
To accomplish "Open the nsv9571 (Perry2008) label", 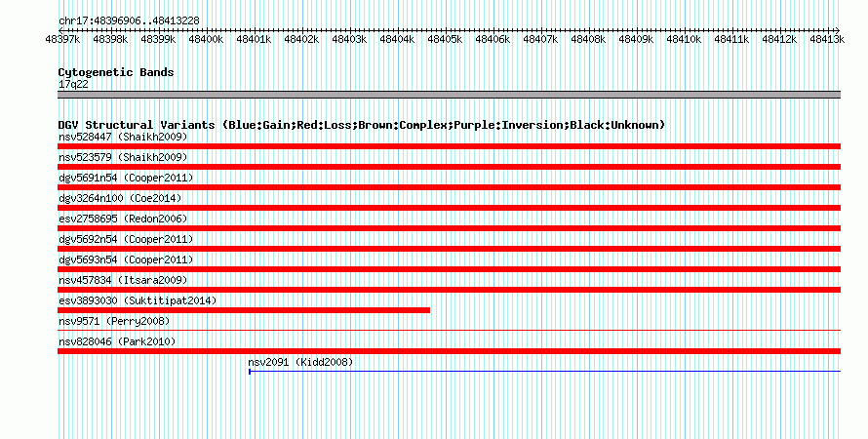I will 114,321.
